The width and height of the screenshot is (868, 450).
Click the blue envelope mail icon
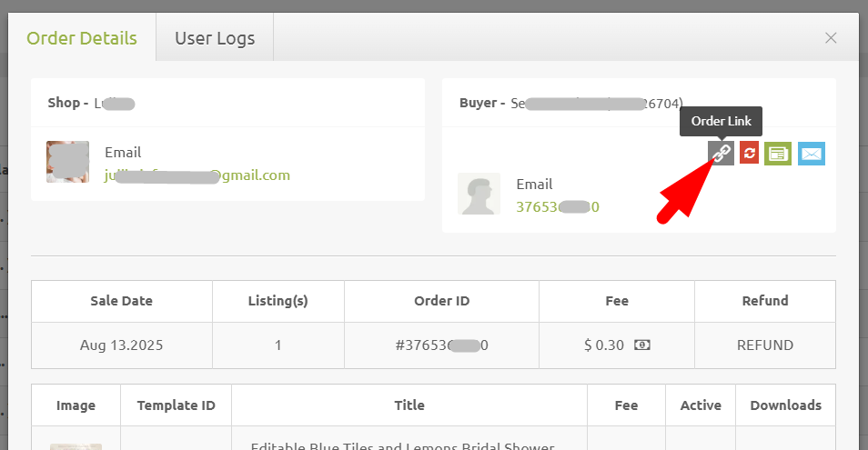click(812, 153)
